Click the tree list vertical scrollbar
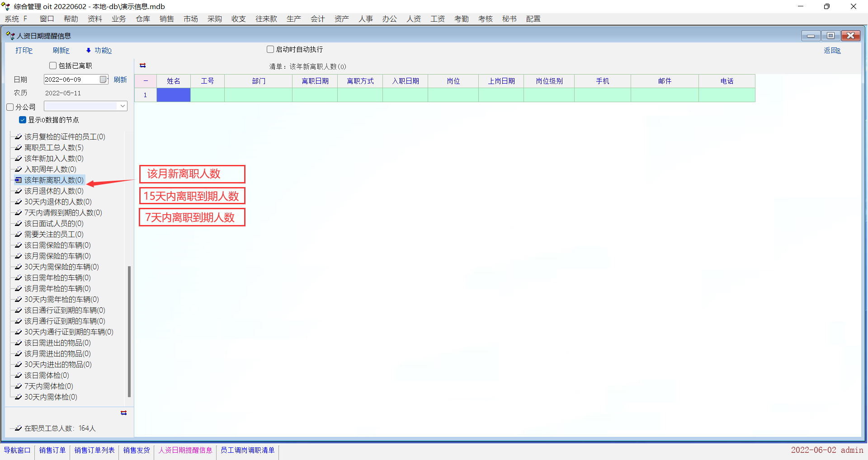This screenshot has height=460, width=868. click(129, 330)
